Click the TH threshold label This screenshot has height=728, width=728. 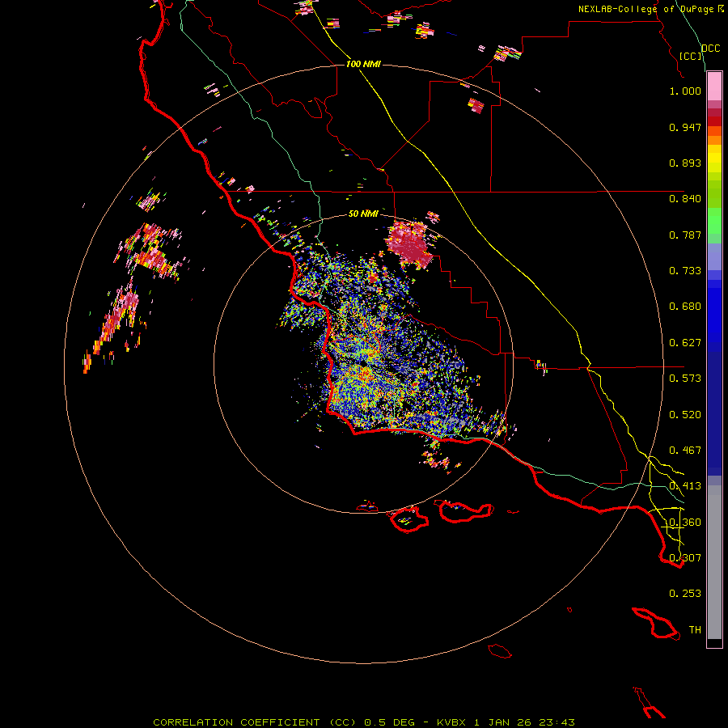pos(695,630)
